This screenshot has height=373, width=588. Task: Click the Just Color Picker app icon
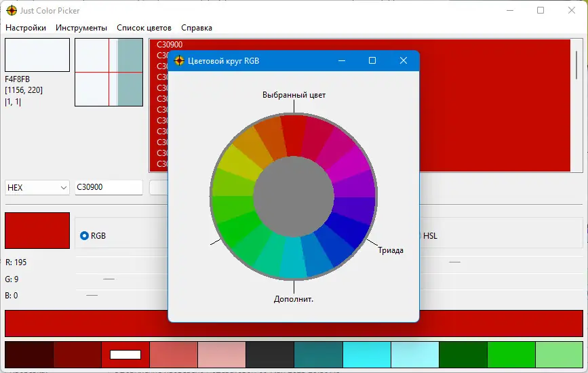(x=12, y=10)
